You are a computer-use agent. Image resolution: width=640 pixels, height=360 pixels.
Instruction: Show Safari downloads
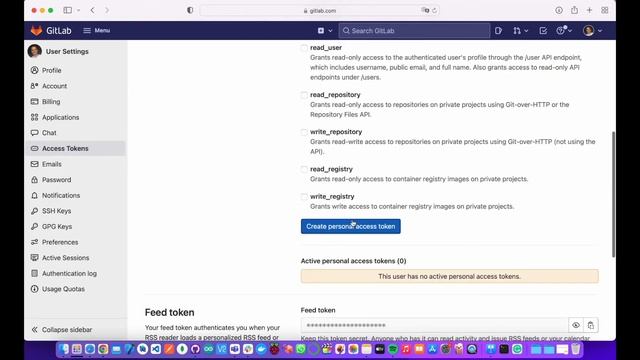[x=559, y=10]
